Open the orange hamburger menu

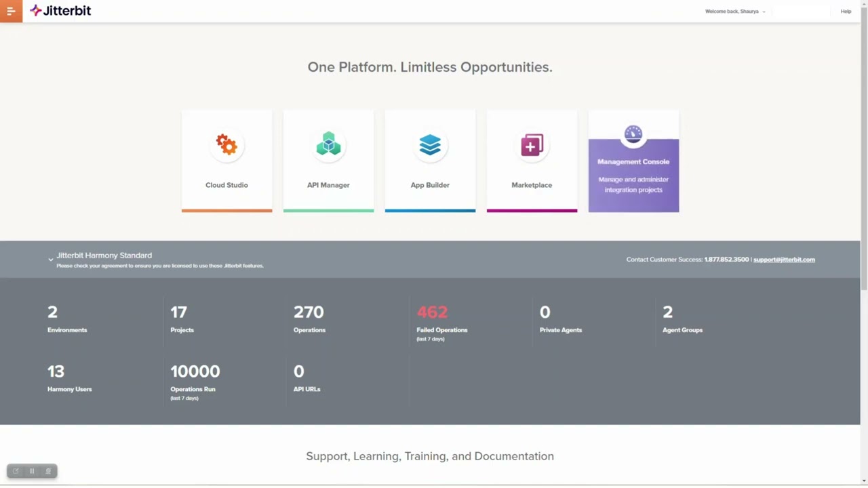coord(11,11)
